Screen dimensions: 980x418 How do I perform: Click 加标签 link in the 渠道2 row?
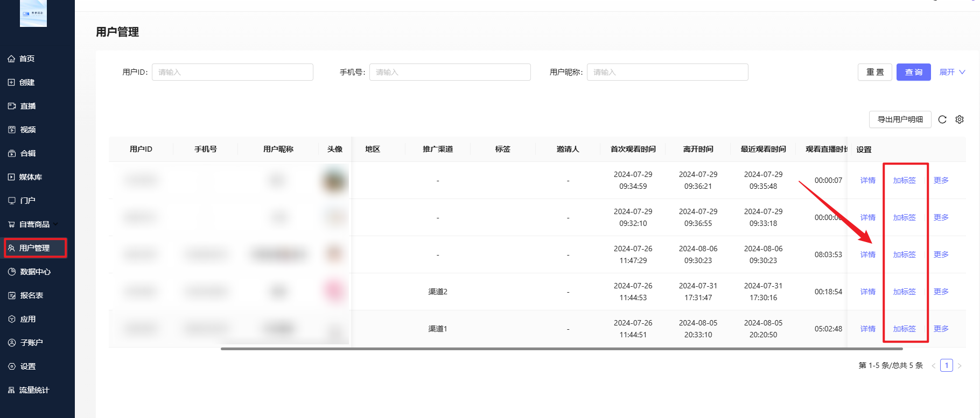tap(904, 292)
